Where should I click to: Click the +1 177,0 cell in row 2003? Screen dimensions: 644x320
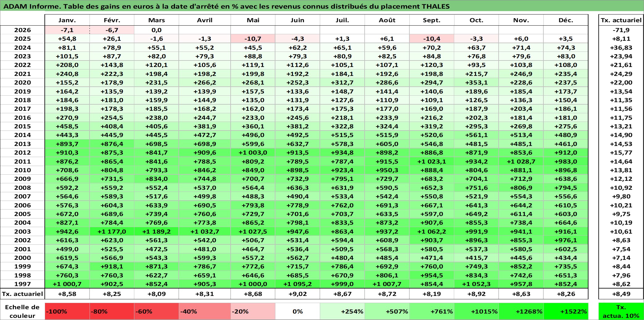coord(112,231)
